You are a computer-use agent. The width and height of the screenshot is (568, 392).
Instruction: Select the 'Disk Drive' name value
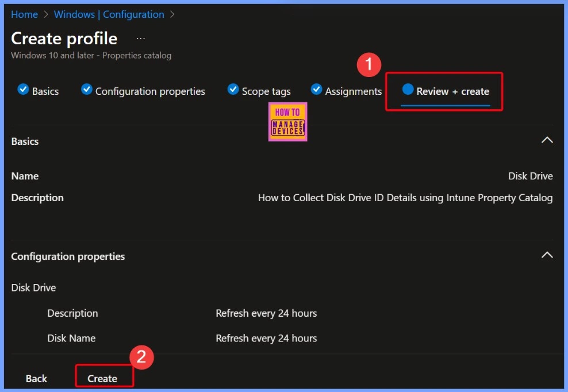[x=530, y=176]
